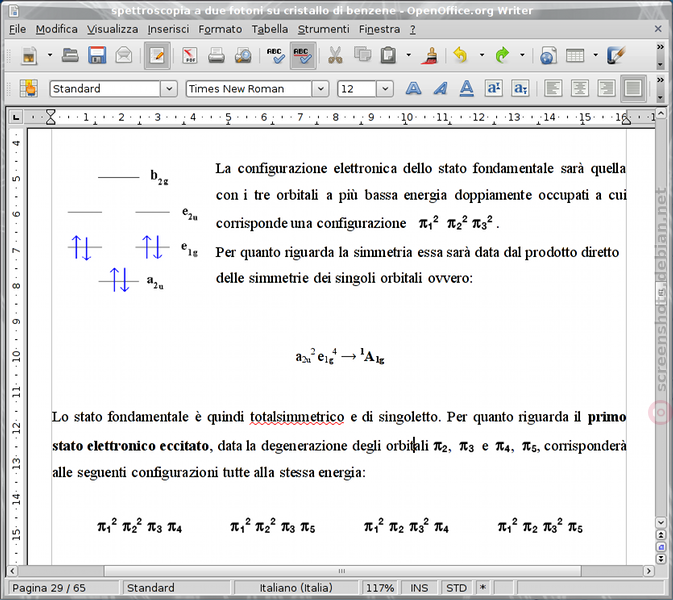The width and height of the screenshot is (673, 600).
Task: Open a file with the Open folder icon
Action: [70, 55]
